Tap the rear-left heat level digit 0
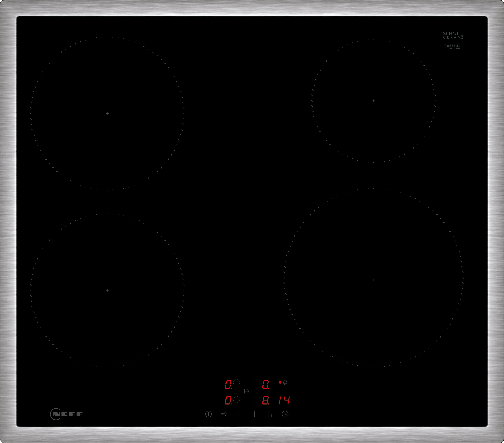504x443 pixels. 228,384
